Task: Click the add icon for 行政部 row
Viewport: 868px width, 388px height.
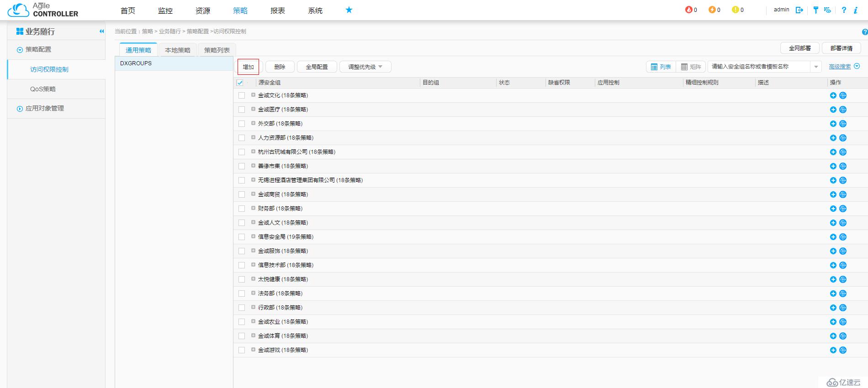Action: [x=833, y=308]
